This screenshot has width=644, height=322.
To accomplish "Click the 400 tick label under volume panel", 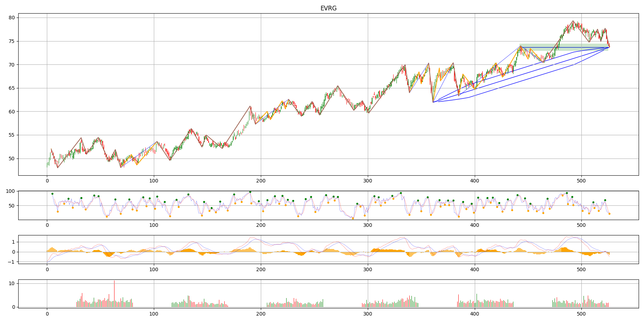I will pyautogui.click(x=474, y=314).
